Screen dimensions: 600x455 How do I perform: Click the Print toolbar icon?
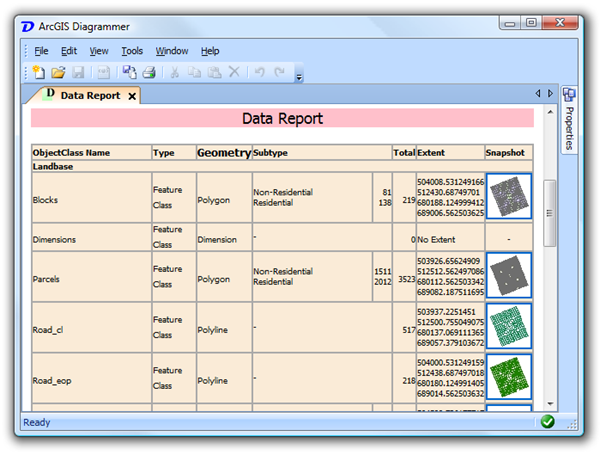tap(148, 72)
